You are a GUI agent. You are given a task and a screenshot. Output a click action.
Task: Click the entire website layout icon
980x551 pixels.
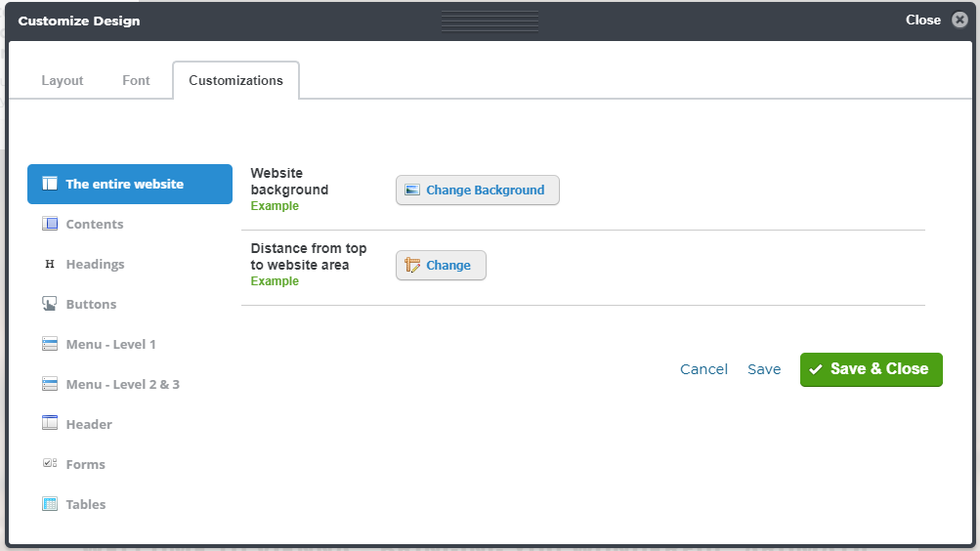(50, 184)
